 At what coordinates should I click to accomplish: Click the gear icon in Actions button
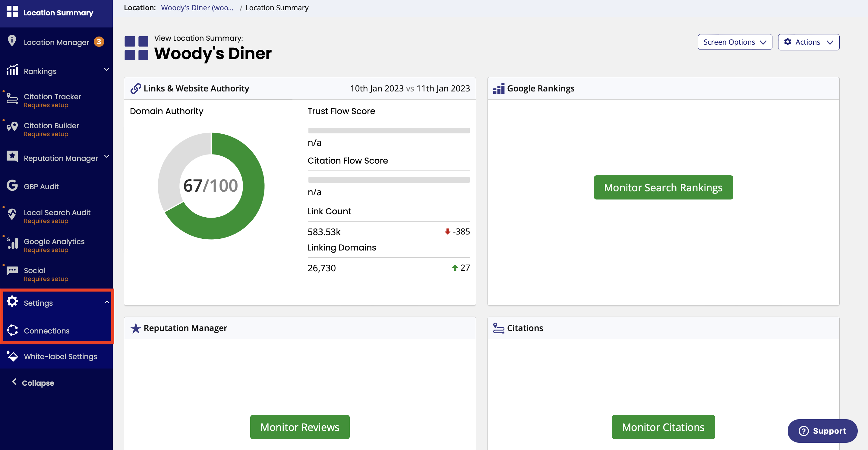point(788,42)
